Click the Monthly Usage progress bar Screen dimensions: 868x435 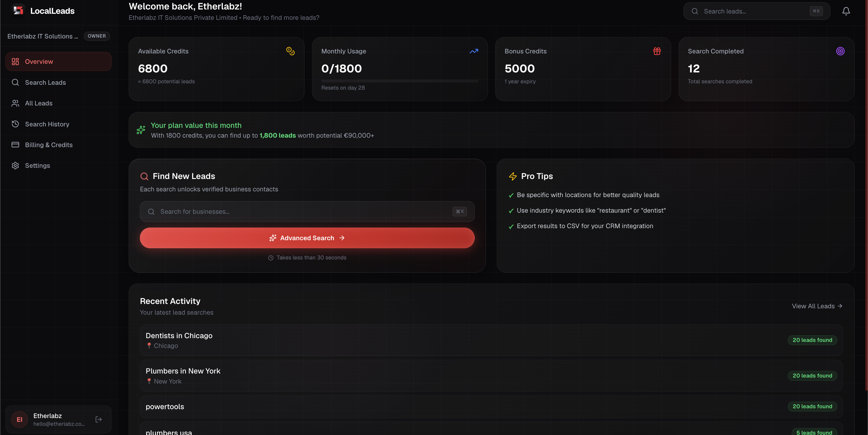[400, 81]
